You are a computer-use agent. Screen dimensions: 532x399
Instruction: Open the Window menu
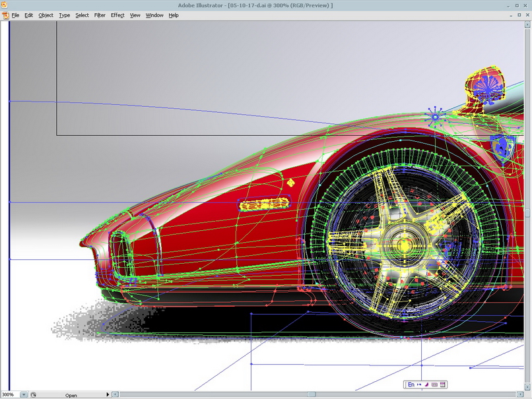click(154, 15)
